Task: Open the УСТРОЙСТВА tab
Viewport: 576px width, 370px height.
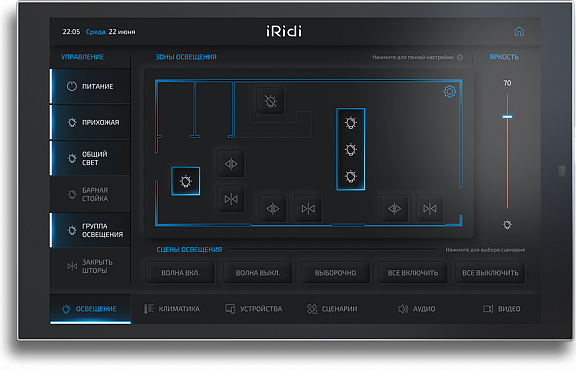Action: pos(253,309)
